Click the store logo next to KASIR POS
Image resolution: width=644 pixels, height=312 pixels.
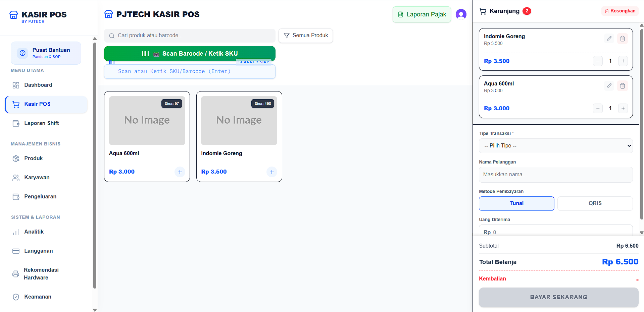pos(13,15)
